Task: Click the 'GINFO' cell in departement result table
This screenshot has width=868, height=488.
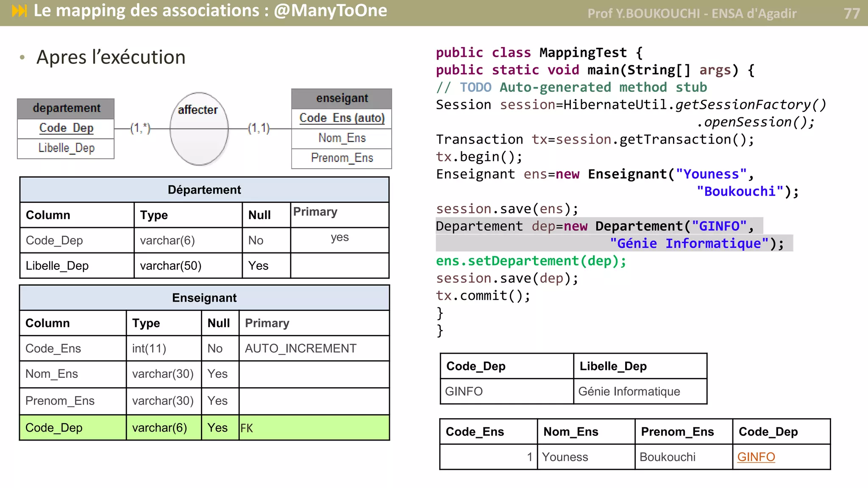Action: click(507, 391)
